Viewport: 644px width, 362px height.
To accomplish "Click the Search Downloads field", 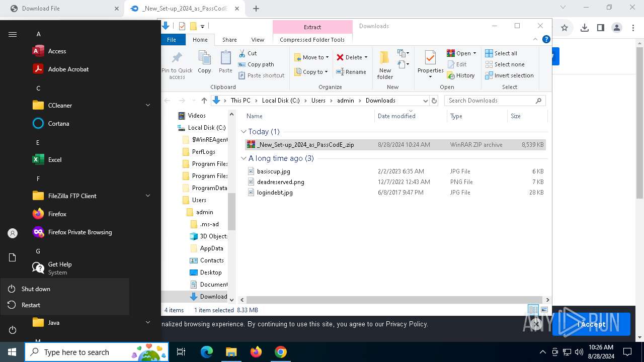I will pos(495,101).
